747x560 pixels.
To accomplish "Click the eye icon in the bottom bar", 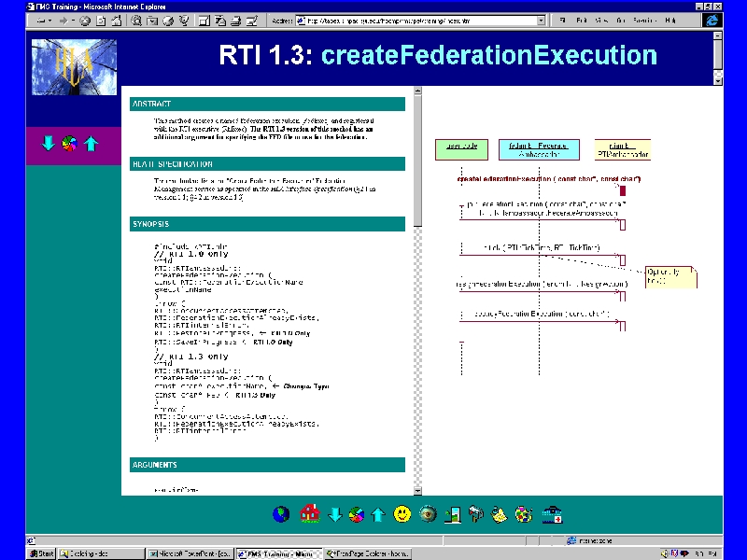I will (x=428, y=514).
